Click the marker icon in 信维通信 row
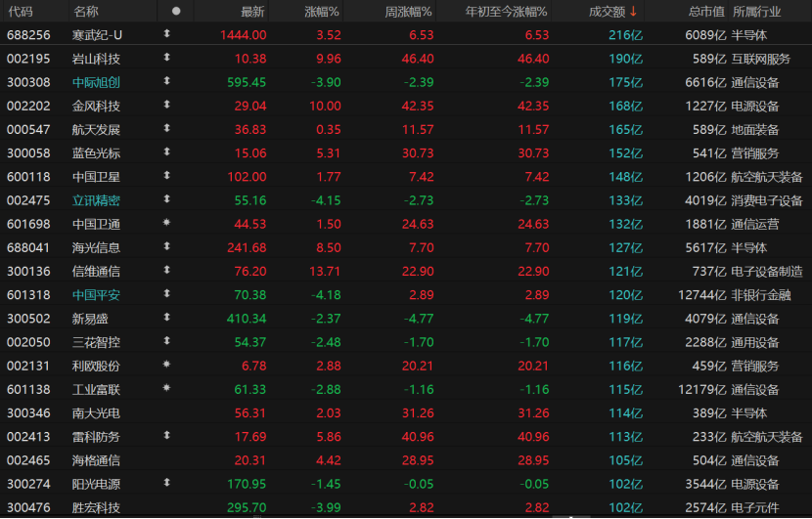812x519 pixels. click(x=166, y=270)
